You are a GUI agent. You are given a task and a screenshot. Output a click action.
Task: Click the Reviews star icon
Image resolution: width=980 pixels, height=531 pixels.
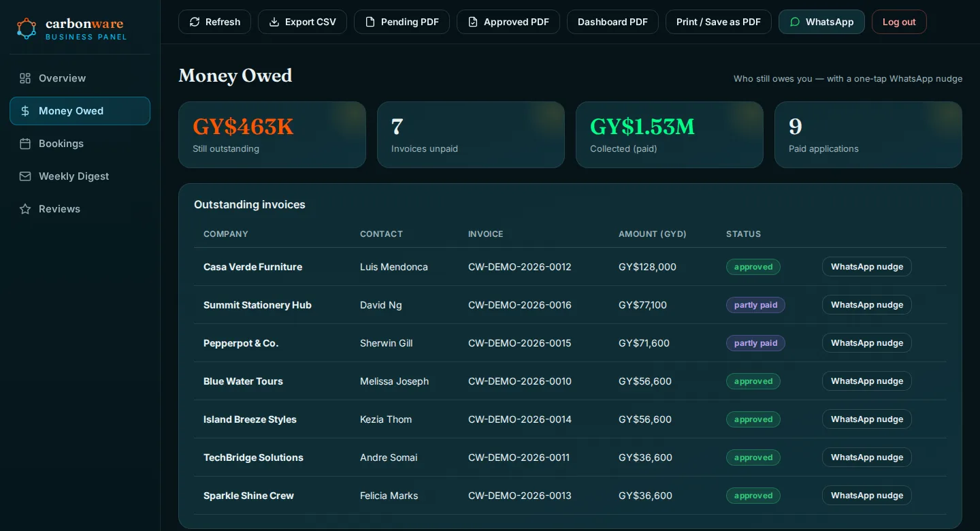25,209
